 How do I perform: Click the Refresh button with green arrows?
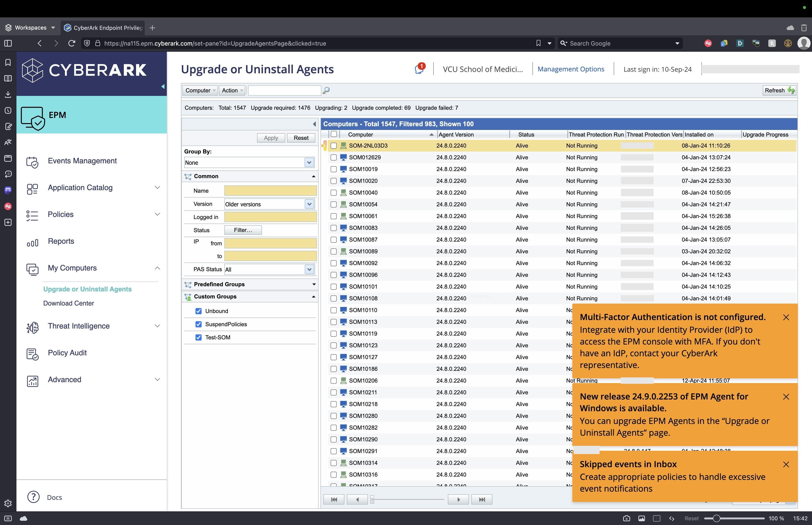point(779,90)
